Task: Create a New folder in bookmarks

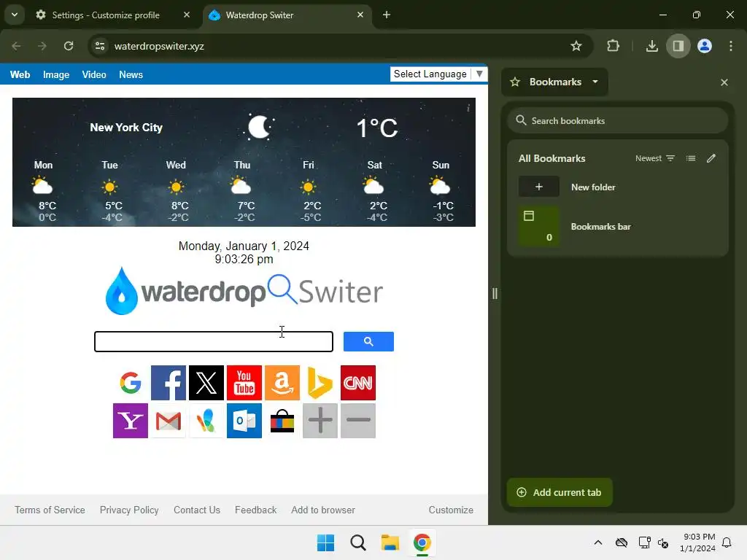Action: click(x=617, y=187)
